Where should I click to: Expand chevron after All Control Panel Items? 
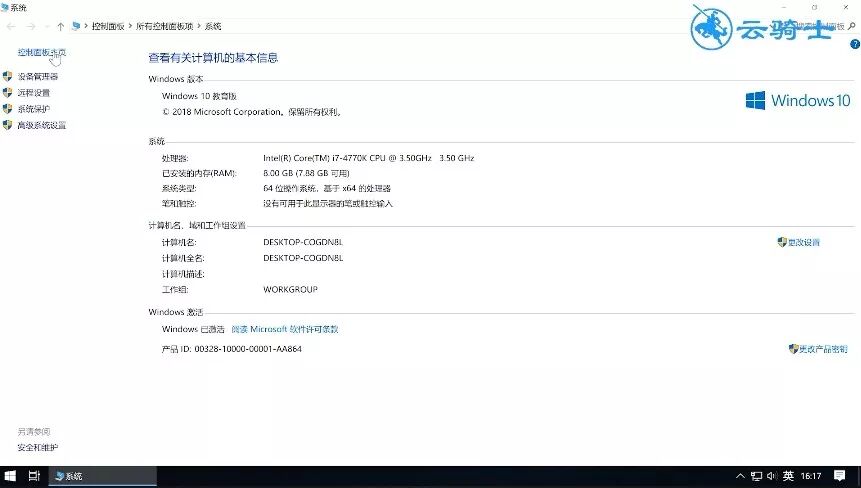click(x=199, y=26)
